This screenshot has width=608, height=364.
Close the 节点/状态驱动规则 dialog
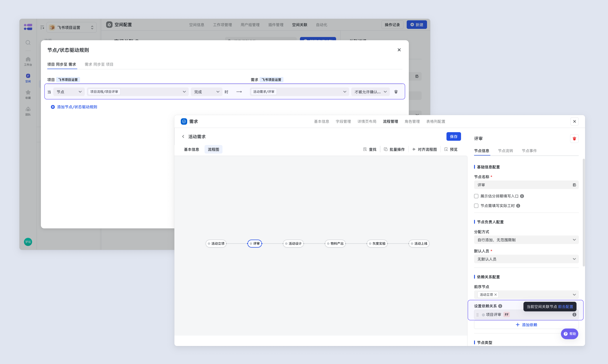point(399,50)
